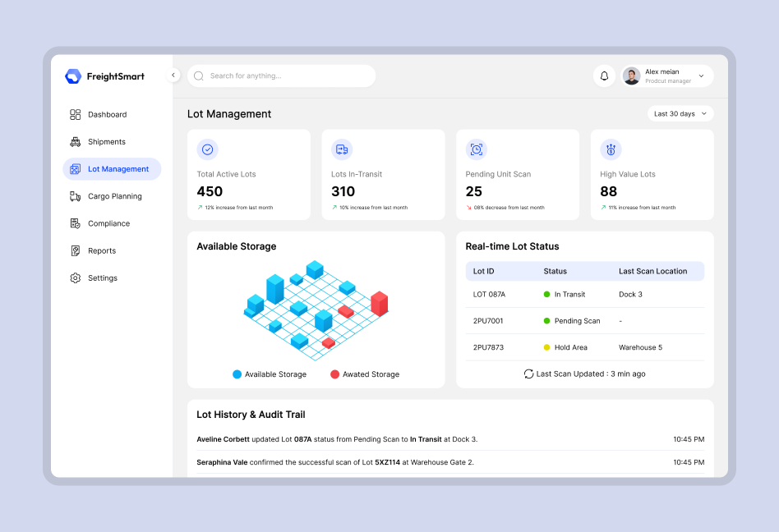Viewport: 779px width, 532px height.
Task: Select Cargo Planning from the sidebar
Action: 114,196
